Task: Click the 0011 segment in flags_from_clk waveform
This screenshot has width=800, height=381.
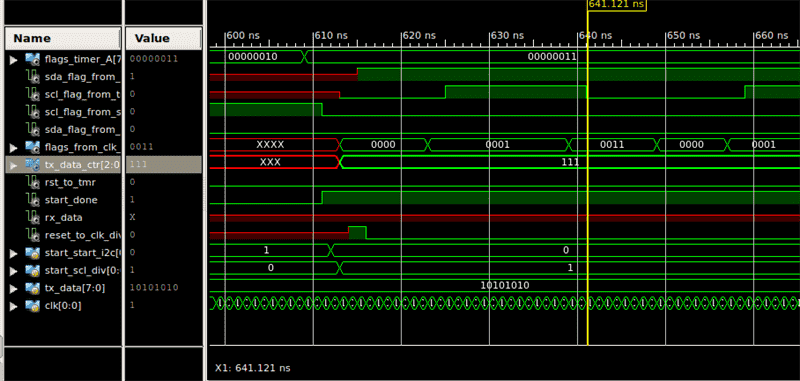Action: click(x=612, y=145)
